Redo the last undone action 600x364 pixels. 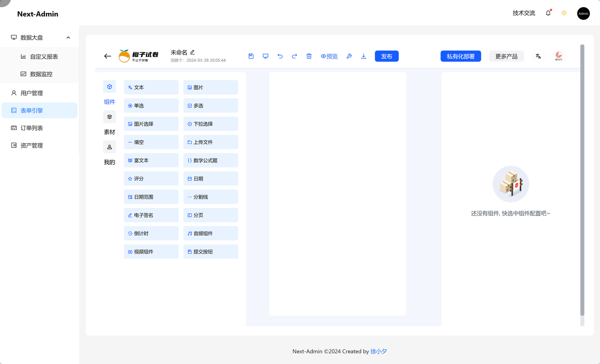(x=294, y=56)
